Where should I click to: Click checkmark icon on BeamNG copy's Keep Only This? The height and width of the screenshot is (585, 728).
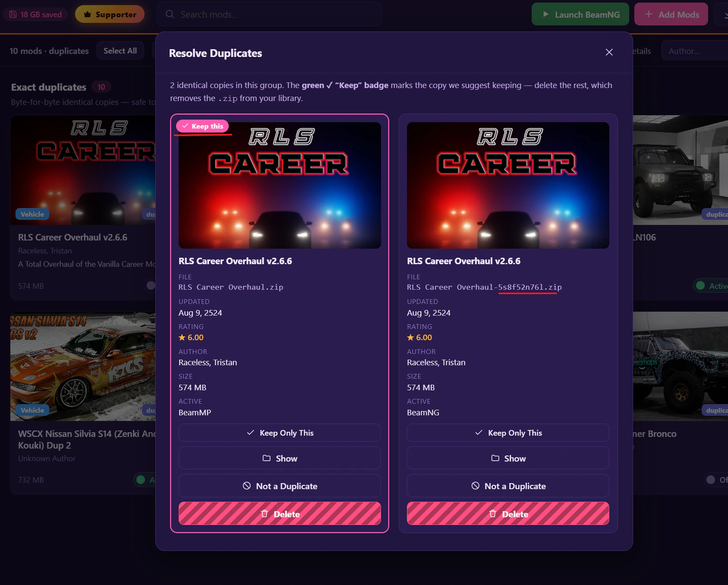tap(479, 432)
